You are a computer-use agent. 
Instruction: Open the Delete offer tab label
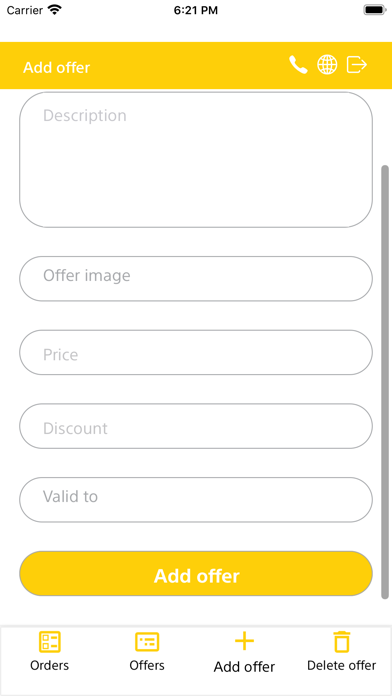click(x=341, y=665)
